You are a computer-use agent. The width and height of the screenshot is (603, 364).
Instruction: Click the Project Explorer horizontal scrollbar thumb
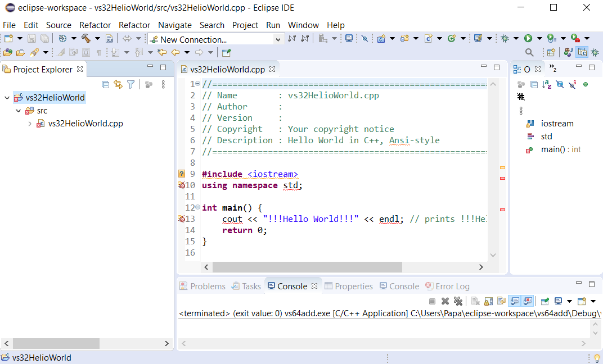coord(56,343)
